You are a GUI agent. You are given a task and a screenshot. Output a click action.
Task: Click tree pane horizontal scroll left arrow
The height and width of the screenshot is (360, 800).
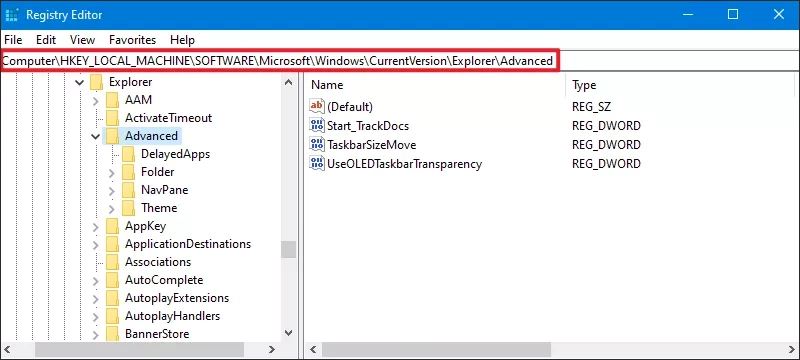[x=7, y=350]
